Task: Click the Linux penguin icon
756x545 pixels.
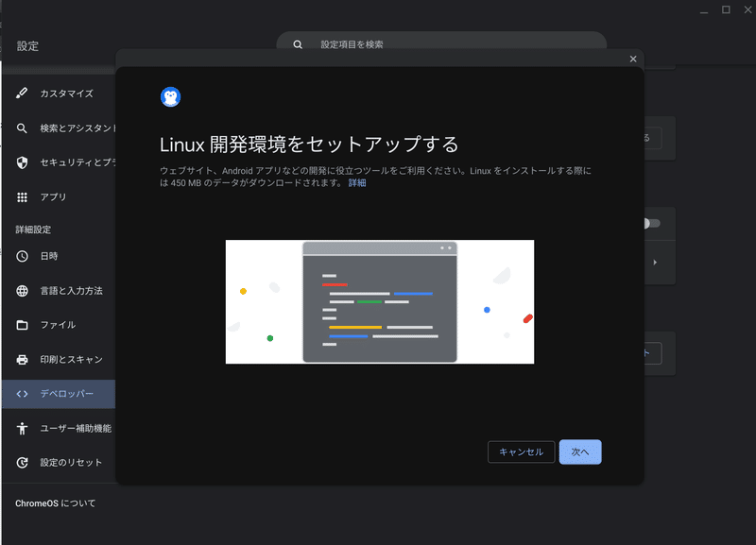Action: 171,97
